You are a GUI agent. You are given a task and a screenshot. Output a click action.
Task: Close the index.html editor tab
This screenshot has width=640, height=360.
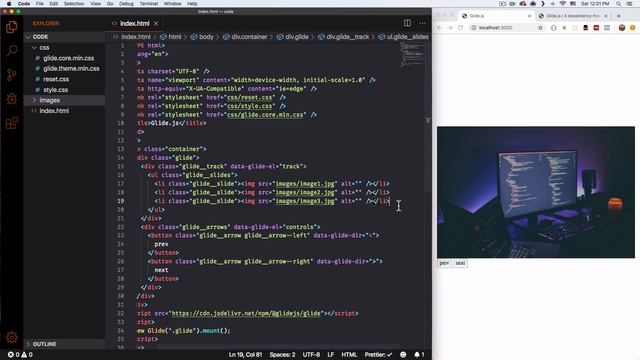(x=156, y=24)
